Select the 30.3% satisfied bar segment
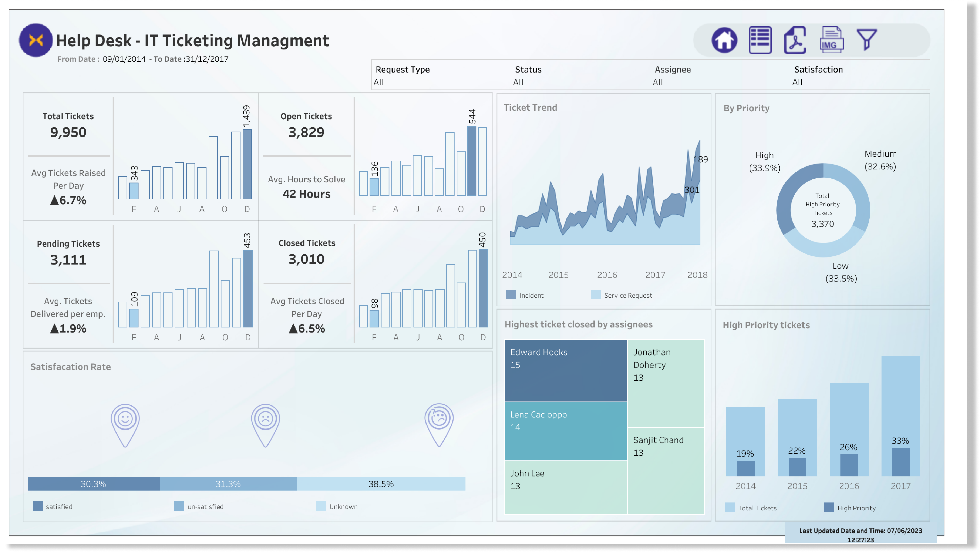Viewport: 980px width, 552px height. point(94,484)
